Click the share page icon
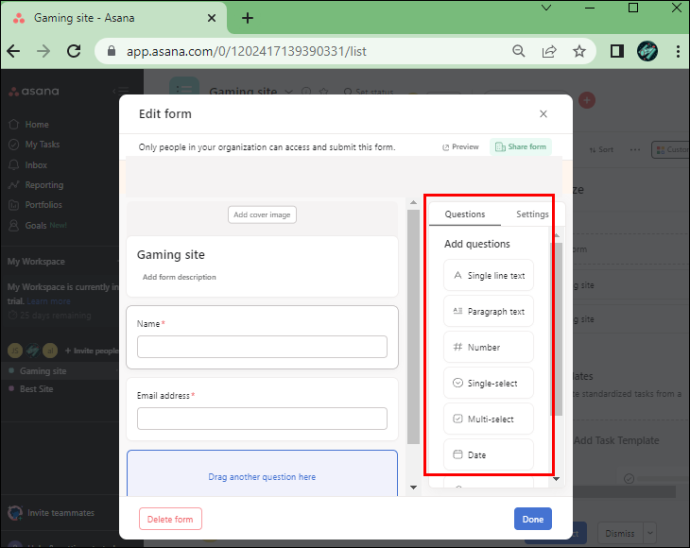Image resolution: width=690 pixels, height=548 pixels. pyautogui.click(x=549, y=51)
